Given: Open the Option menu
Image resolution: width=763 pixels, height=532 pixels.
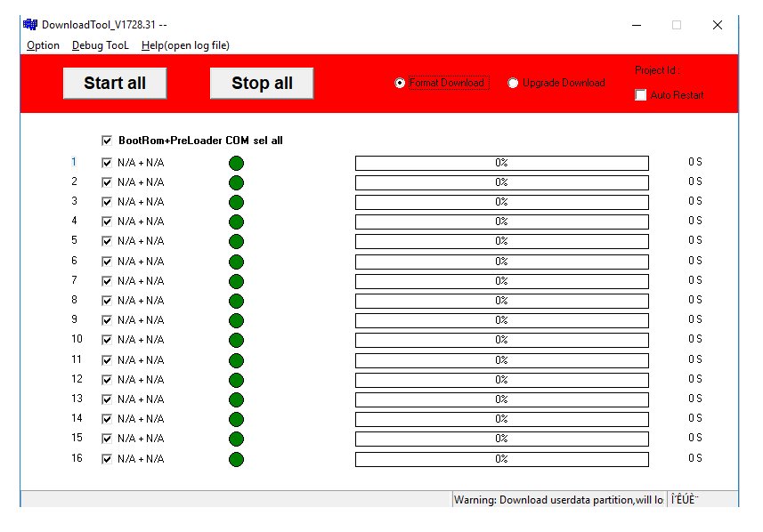Looking at the screenshot, I should pyautogui.click(x=43, y=45).
